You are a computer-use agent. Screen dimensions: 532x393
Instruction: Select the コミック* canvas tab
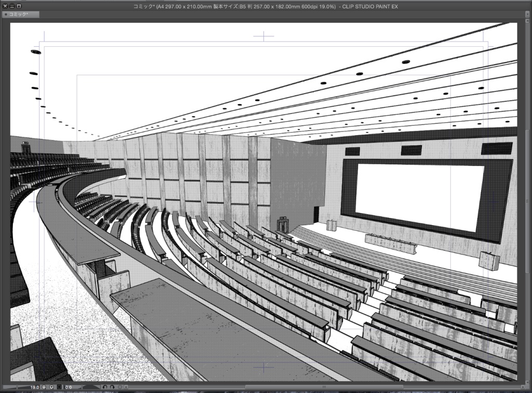(x=20, y=14)
